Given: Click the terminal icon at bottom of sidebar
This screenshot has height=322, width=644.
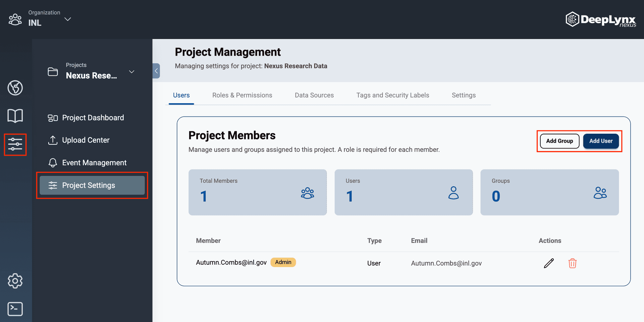Looking at the screenshot, I should click(x=15, y=309).
